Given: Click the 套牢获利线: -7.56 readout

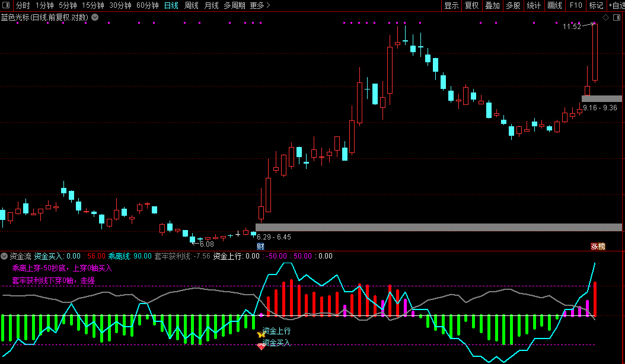Looking at the screenshot, I should point(182,256).
